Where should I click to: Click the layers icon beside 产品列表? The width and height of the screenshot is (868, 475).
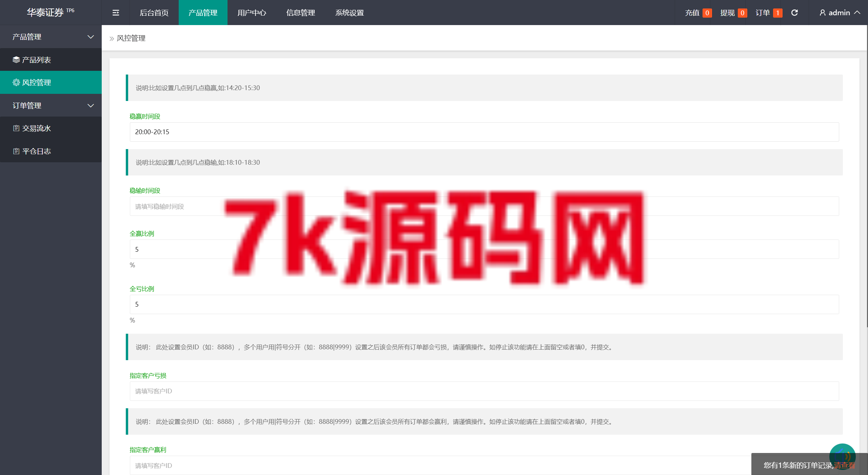(16, 60)
